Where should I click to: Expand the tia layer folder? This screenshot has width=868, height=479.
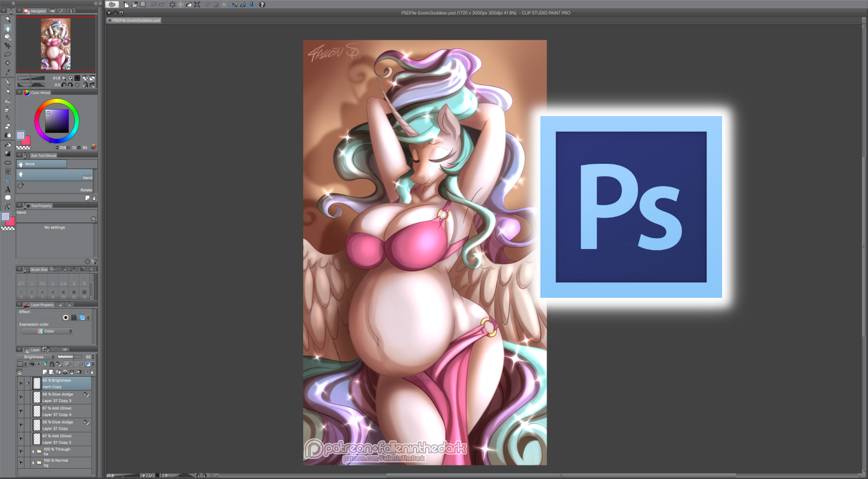(33, 451)
